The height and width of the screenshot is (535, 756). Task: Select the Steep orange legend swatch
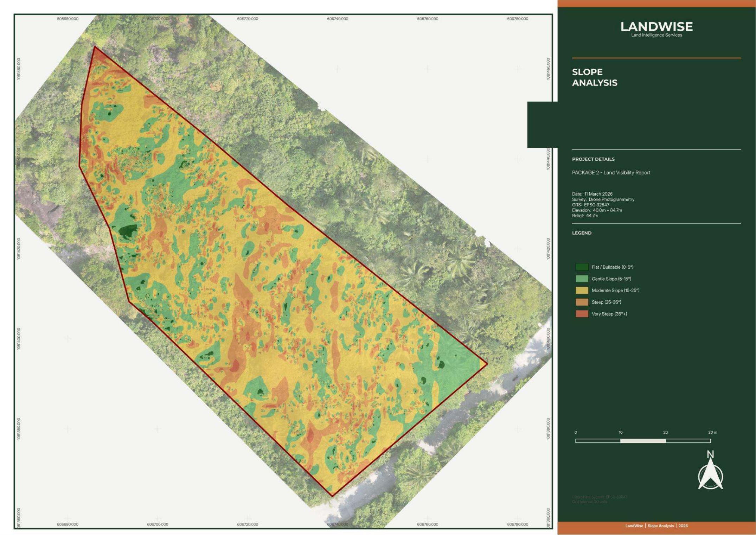582,302
